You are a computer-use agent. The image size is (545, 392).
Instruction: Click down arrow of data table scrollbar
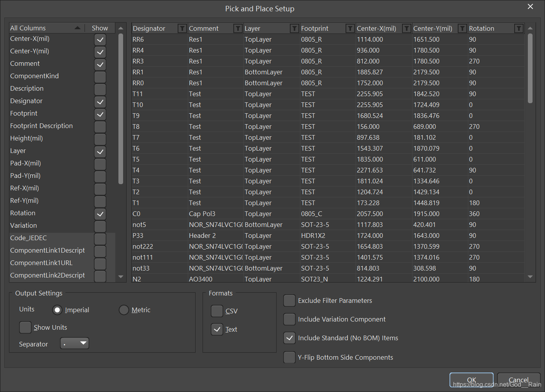coord(530,277)
